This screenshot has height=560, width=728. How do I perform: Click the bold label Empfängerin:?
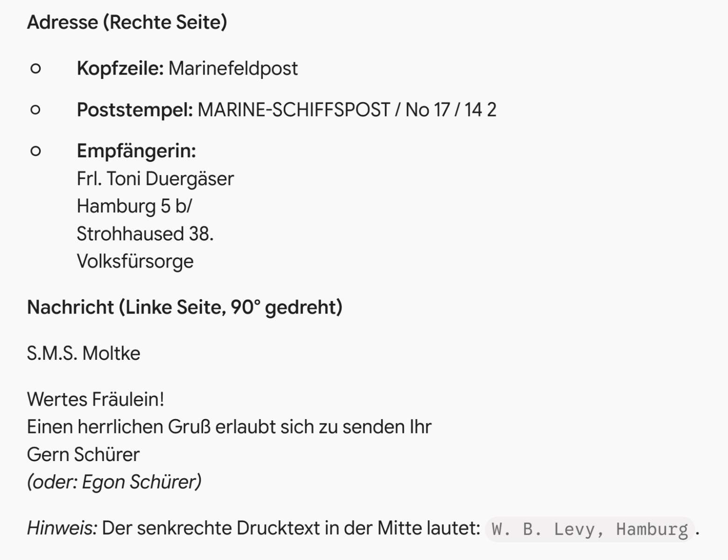(x=136, y=151)
